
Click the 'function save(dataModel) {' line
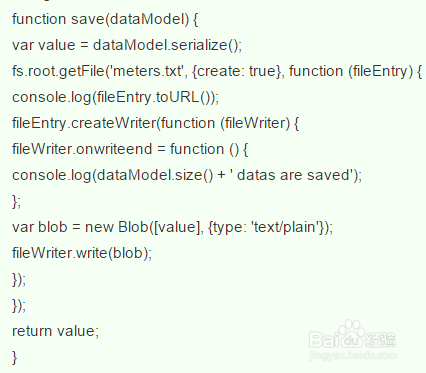(x=105, y=19)
